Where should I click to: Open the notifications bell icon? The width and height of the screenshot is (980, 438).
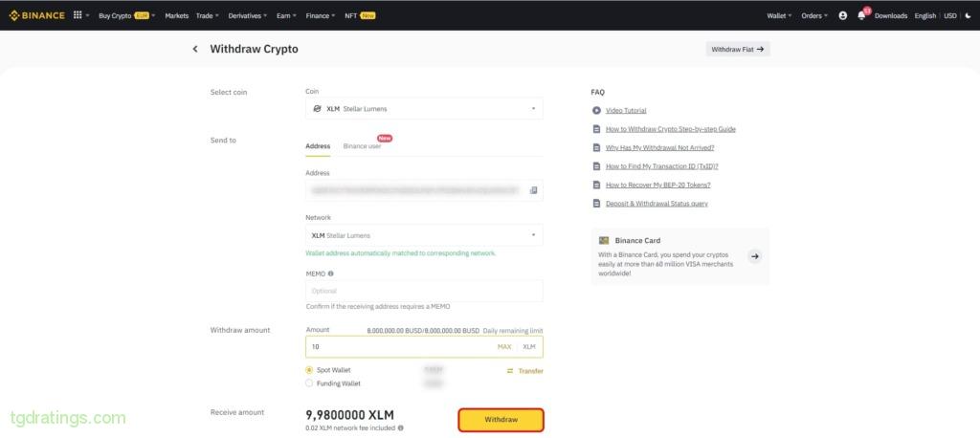[x=861, y=15]
